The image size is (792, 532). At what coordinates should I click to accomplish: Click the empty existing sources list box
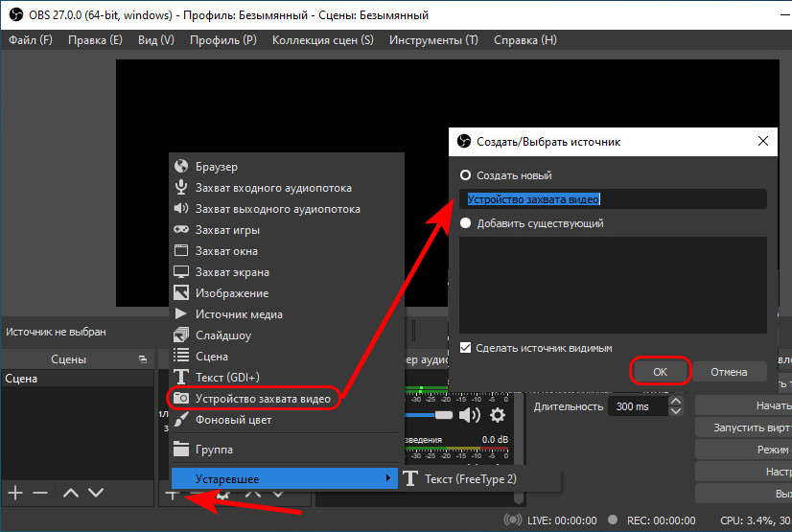(x=613, y=286)
